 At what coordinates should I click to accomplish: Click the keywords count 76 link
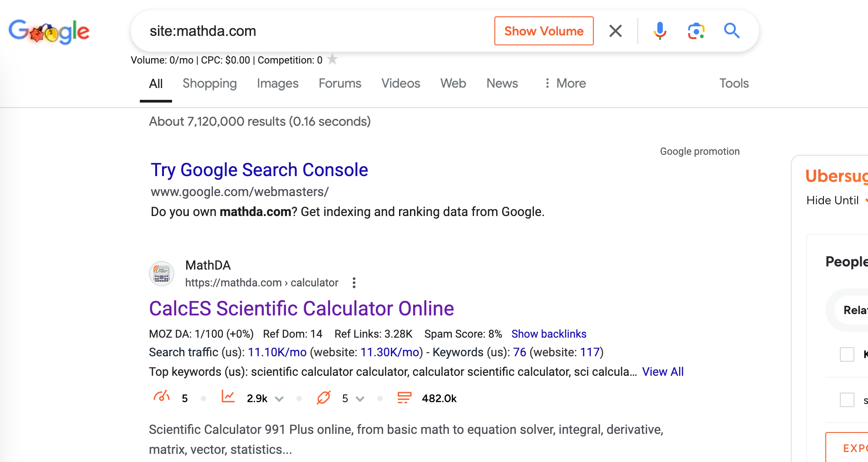pos(519,352)
